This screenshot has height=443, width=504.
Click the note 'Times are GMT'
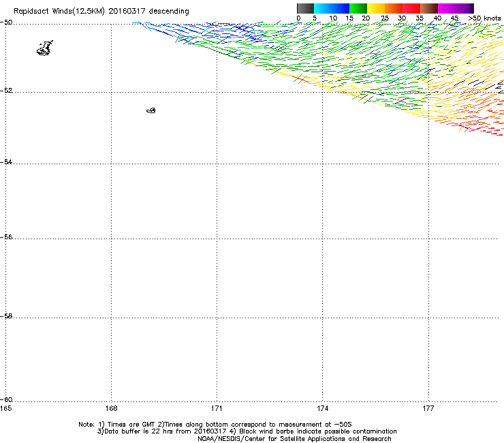tap(131, 425)
